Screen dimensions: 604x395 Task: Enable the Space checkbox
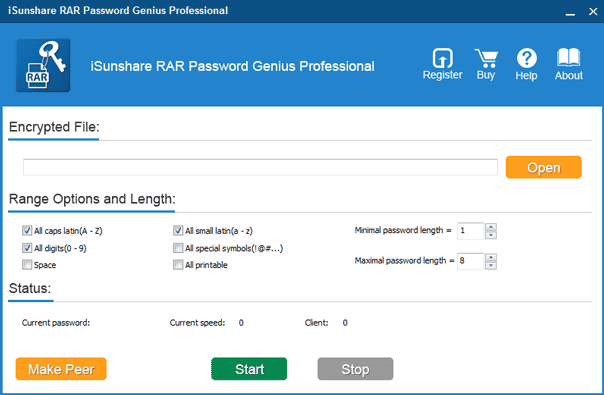27,265
